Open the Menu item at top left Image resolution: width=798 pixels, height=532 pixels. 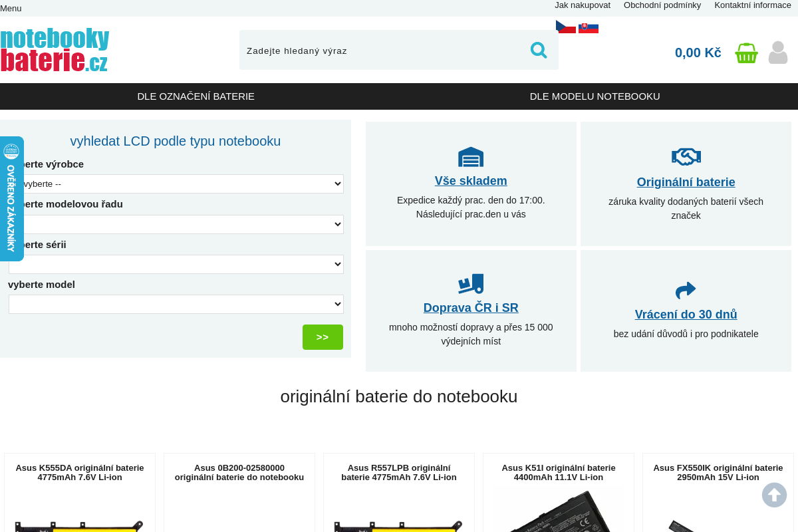(x=11, y=8)
